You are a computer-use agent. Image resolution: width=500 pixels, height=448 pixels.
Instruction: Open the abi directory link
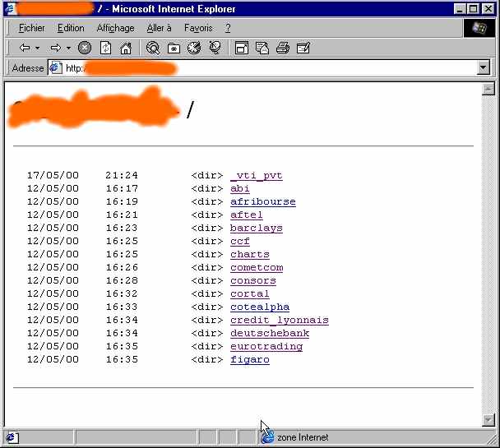coord(240,188)
